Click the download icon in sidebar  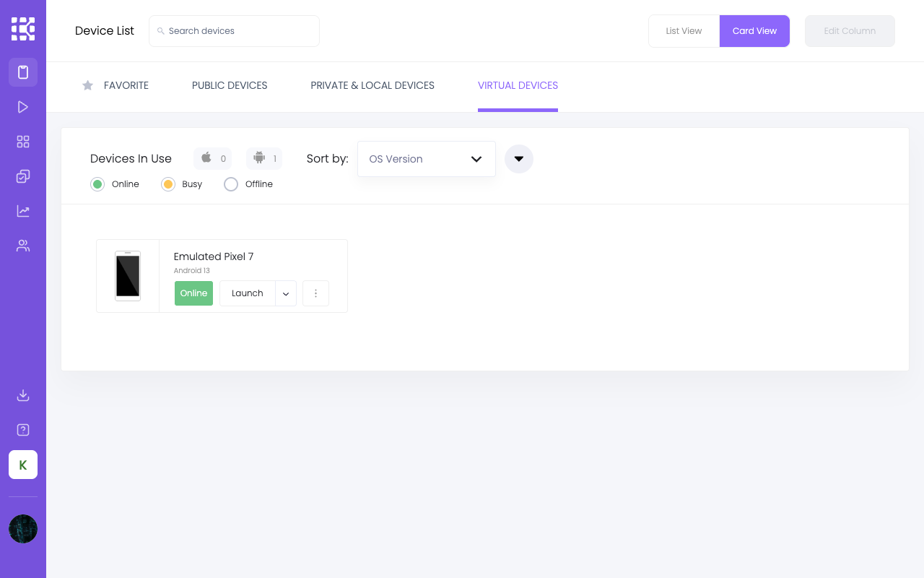click(23, 395)
